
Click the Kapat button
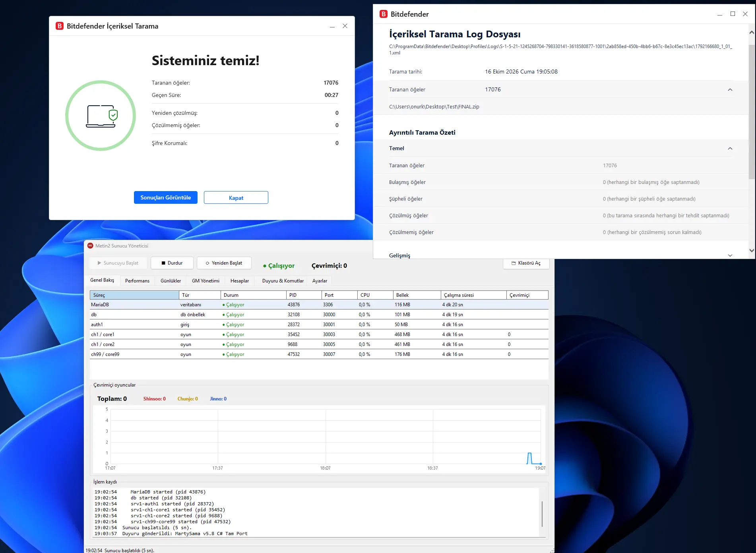pos(236,197)
